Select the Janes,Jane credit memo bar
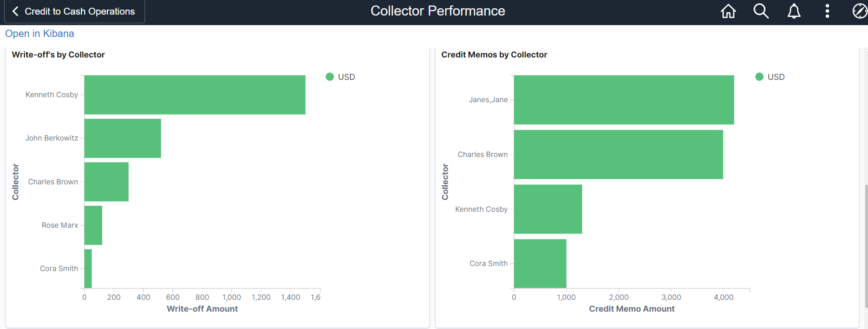Screen dimensions: 868x329 [624, 100]
